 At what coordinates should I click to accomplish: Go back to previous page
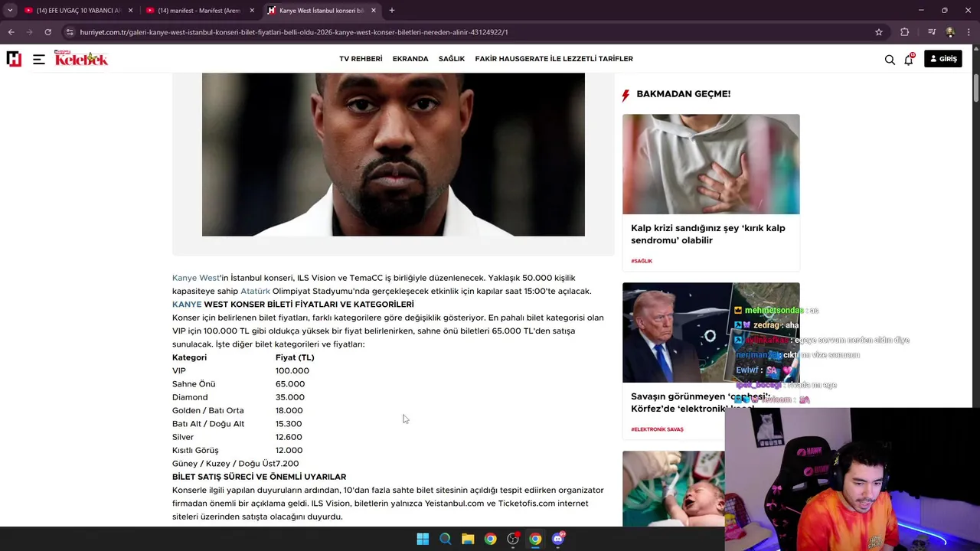(11, 32)
